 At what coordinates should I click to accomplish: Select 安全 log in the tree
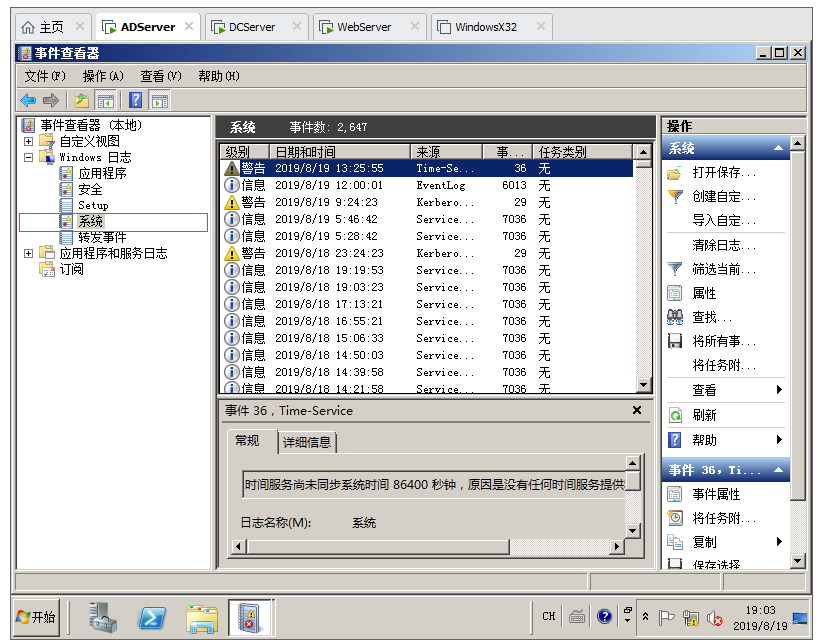click(x=90, y=190)
